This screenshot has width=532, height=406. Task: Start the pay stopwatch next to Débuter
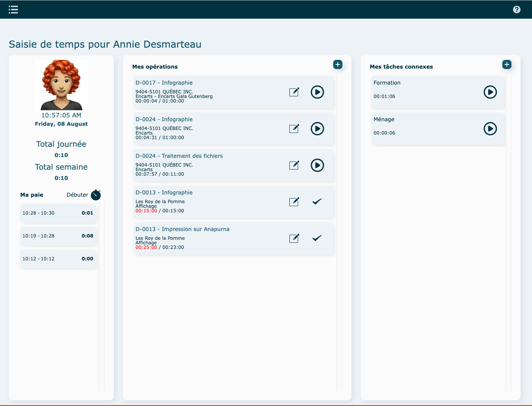[96, 195]
